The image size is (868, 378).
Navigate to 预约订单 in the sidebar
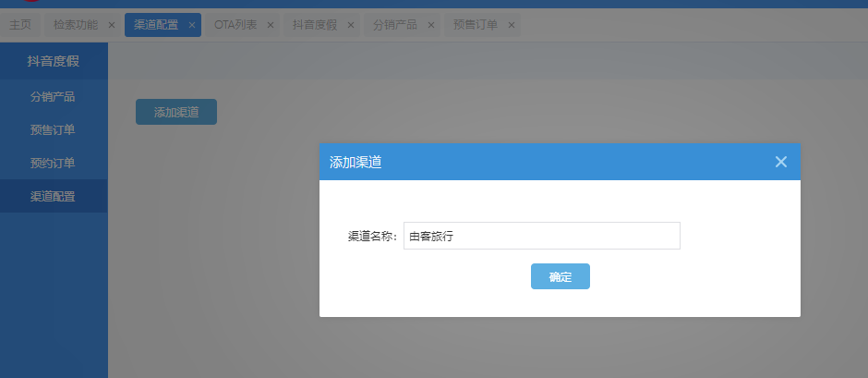tap(53, 163)
